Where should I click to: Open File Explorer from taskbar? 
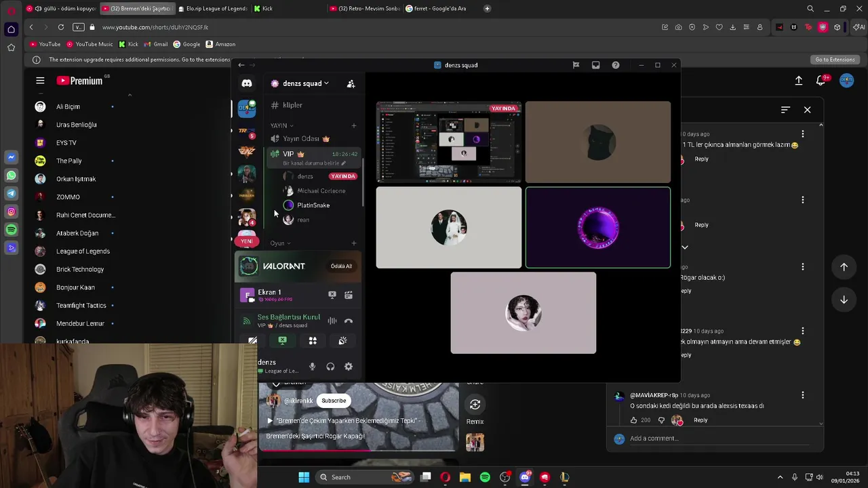click(465, 477)
